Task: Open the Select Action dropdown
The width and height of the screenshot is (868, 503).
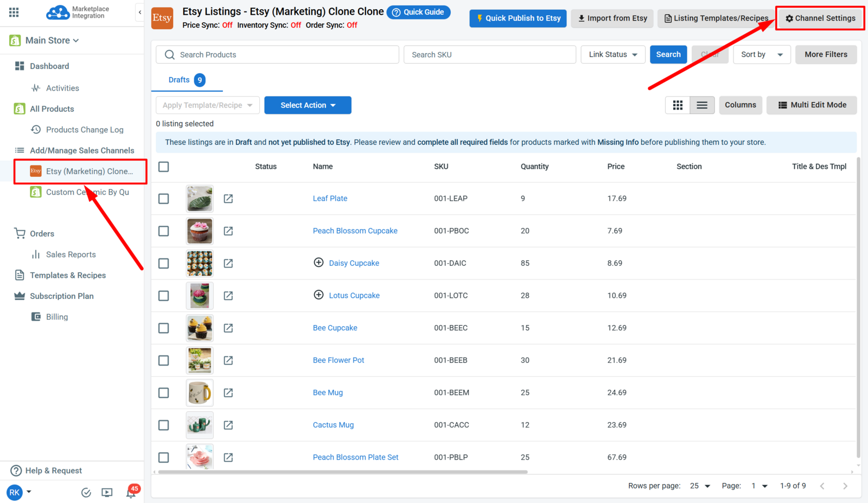Action: pos(308,105)
